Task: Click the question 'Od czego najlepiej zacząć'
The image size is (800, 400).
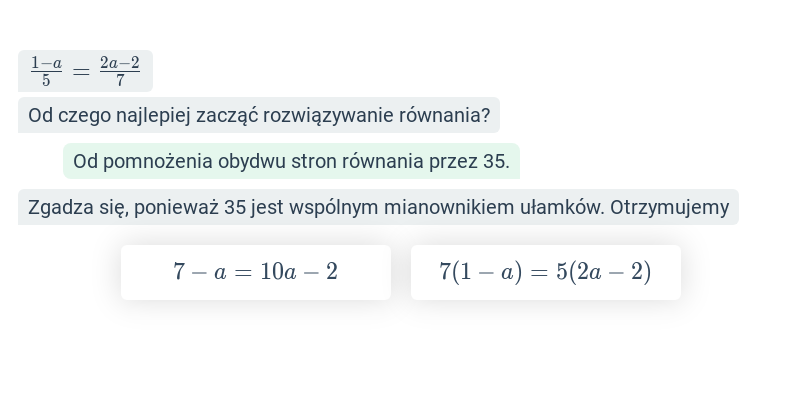Action: (x=259, y=115)
